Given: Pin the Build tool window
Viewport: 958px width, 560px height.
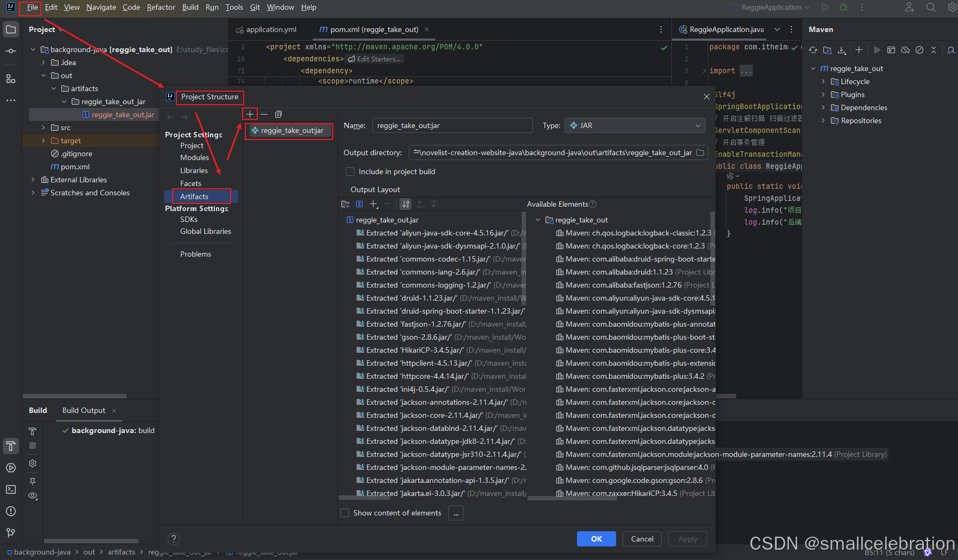Looking at the screenshot, I should pos(32,481).
